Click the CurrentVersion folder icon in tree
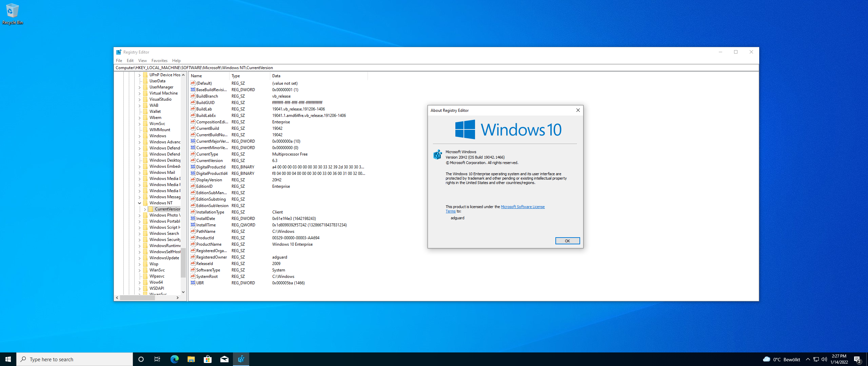 (x=151, y=209)
